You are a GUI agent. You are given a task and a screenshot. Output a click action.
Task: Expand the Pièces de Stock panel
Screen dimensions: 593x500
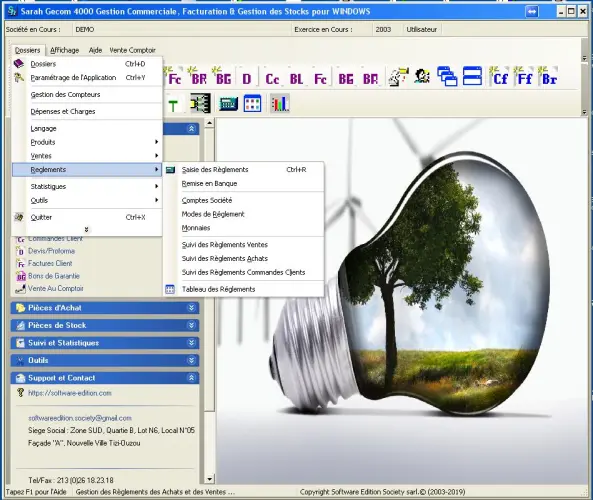click(191, 325)
